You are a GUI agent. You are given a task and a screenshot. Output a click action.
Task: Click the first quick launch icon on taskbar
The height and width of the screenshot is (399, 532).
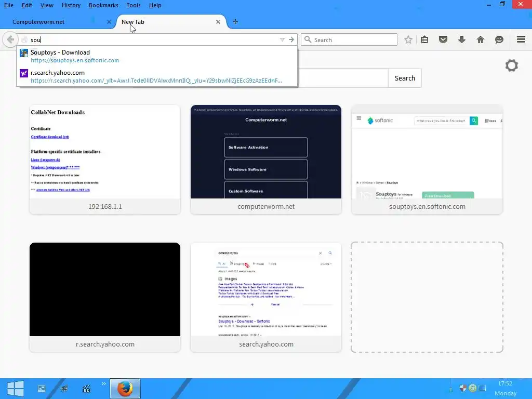click(x=42, y=389)
